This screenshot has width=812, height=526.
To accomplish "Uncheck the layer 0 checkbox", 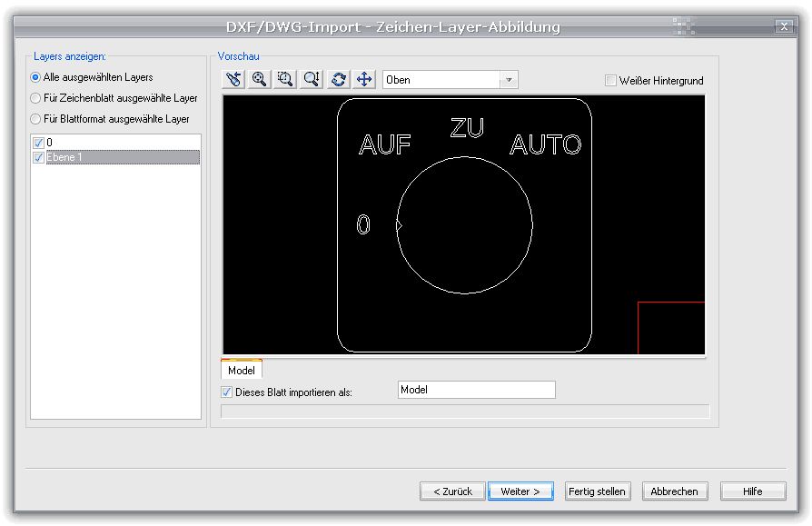I will pos(38,143).
